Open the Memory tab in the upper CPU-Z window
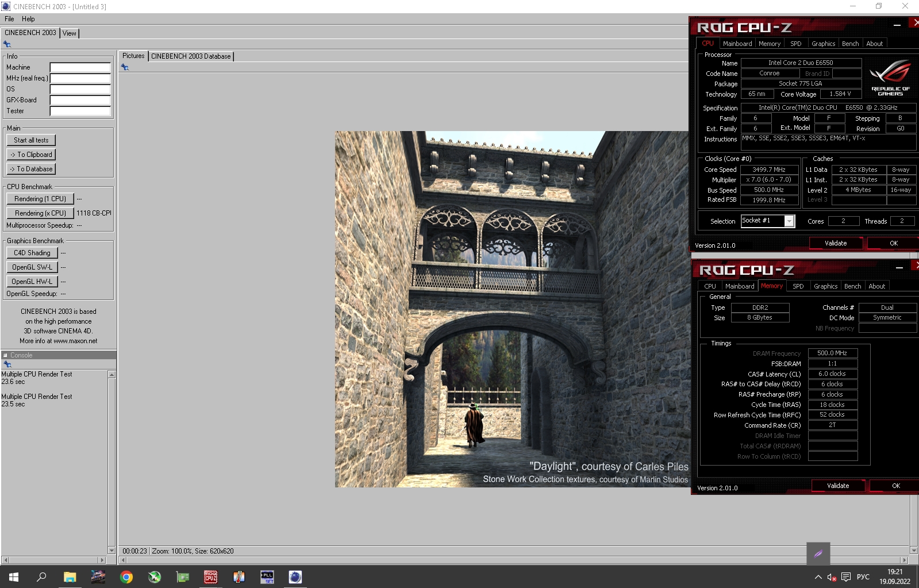Viewport: 919px width, 588px height. [770, 44]
